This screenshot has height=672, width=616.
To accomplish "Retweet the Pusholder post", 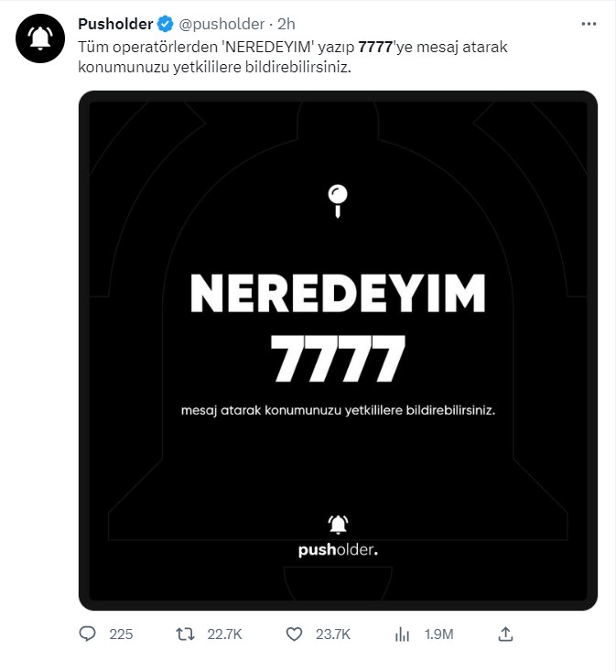I will 184,634.
